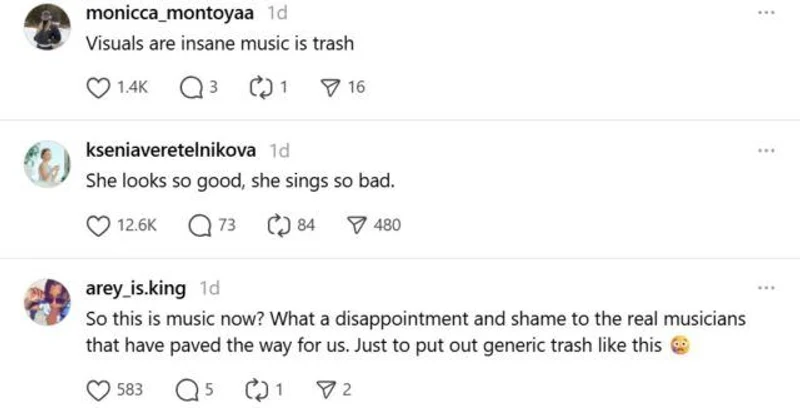
Task: Open more options on kseniaveretelnikova's comment
Action: click(x=766, y=150)
